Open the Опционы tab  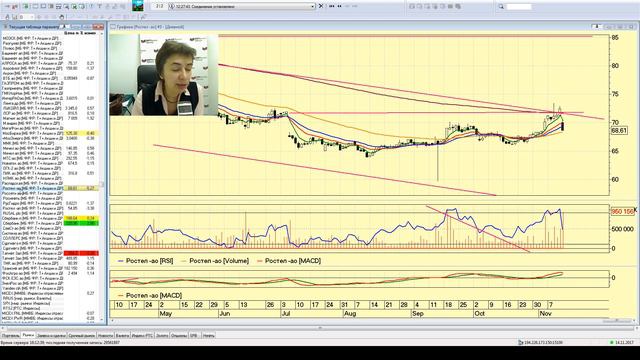tap(179, 336)
